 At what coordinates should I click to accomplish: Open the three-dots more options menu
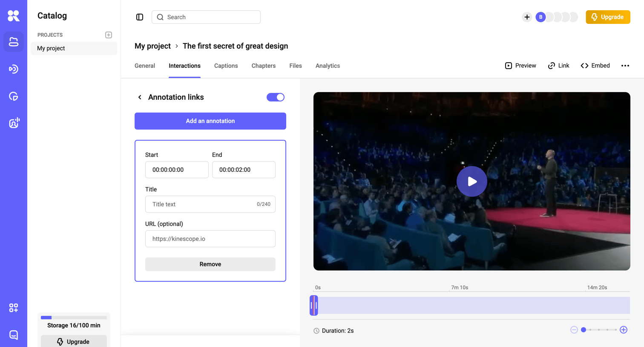click(625, 66)
